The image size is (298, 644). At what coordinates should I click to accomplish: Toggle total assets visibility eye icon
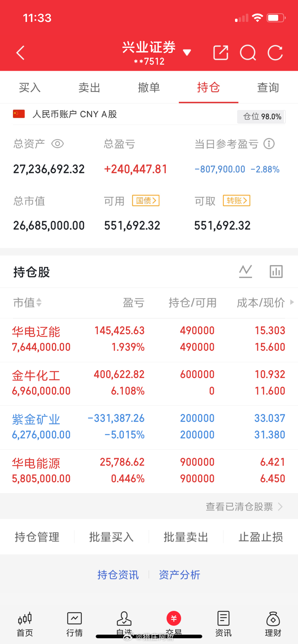[58, 144]
